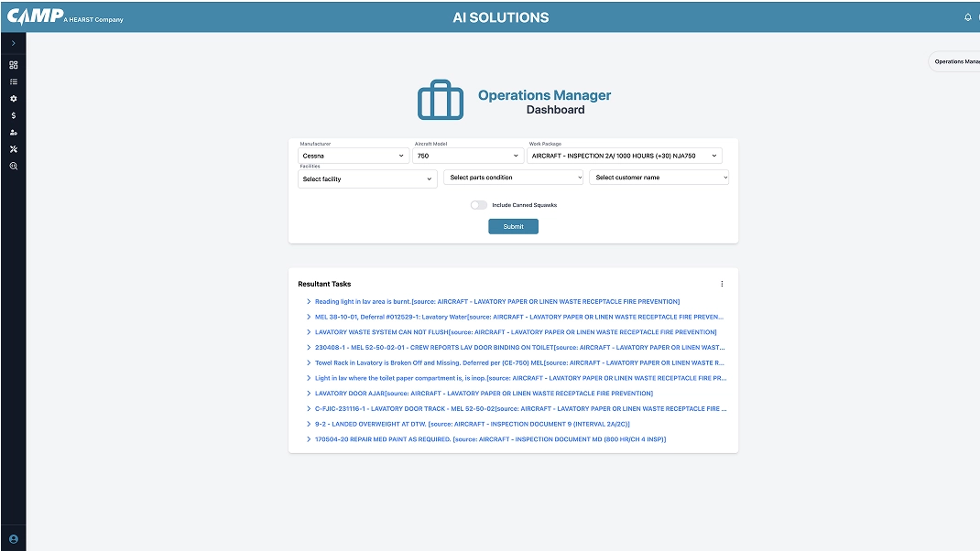Expand the 'Light in lav where' task
This screenshot has height=551, width=980.
[x=308, y=378]
